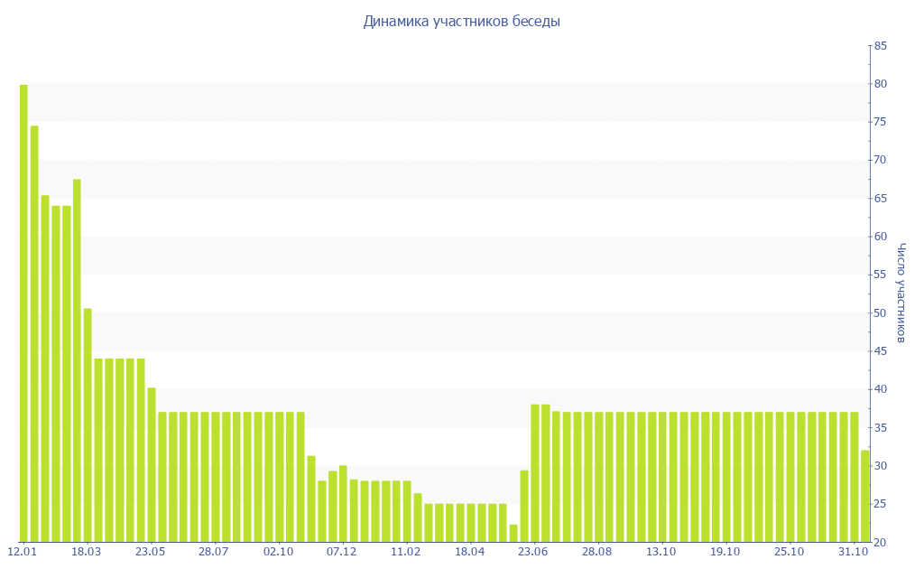Click the vertical axis title "Число участников"
924x578 pixels.
901,293
